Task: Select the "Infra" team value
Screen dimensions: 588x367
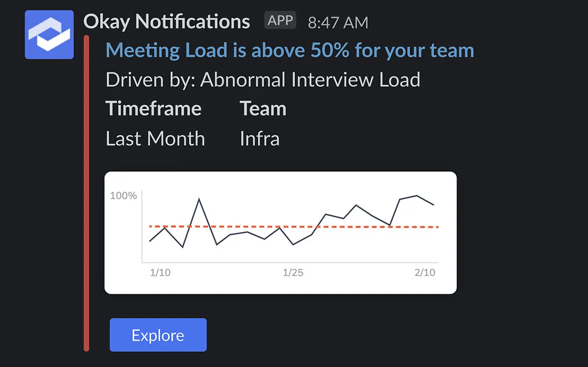Action: (x=259, y=139)
